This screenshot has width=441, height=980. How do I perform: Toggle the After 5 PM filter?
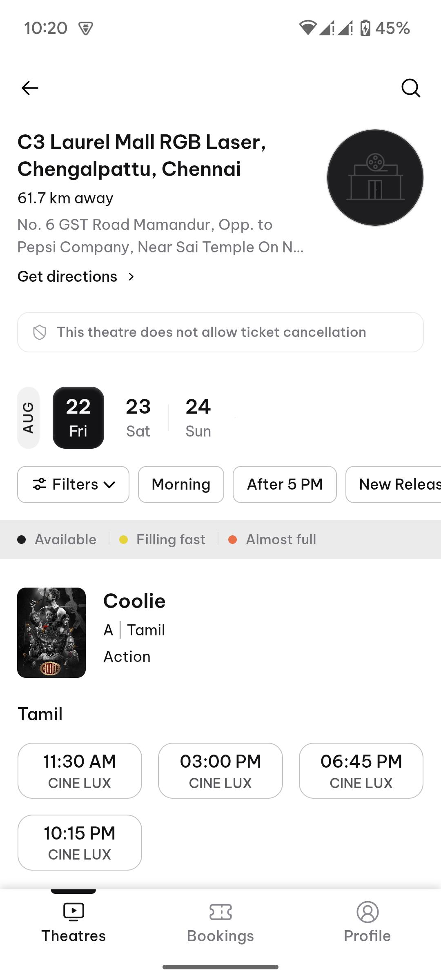[x=285, y=484]
